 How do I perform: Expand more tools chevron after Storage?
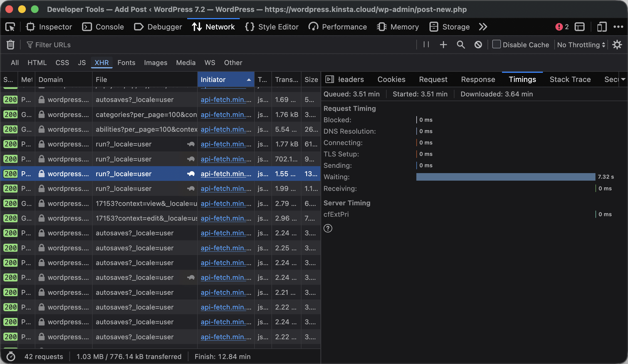tap(483, 27)
